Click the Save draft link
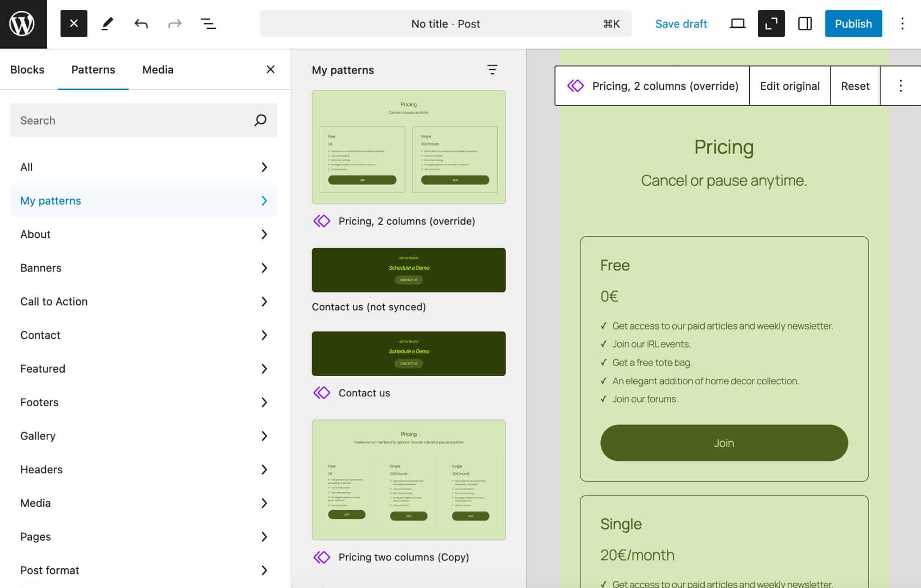 681,23
